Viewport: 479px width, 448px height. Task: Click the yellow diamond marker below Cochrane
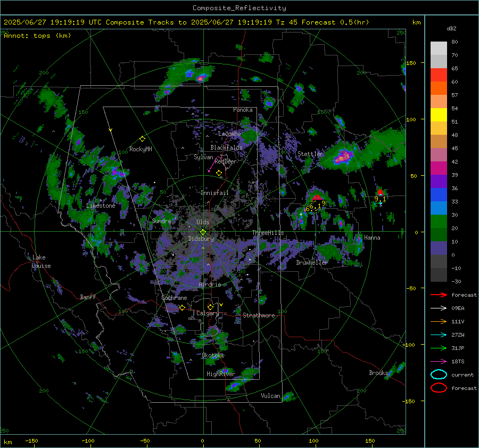pos(182,308)
